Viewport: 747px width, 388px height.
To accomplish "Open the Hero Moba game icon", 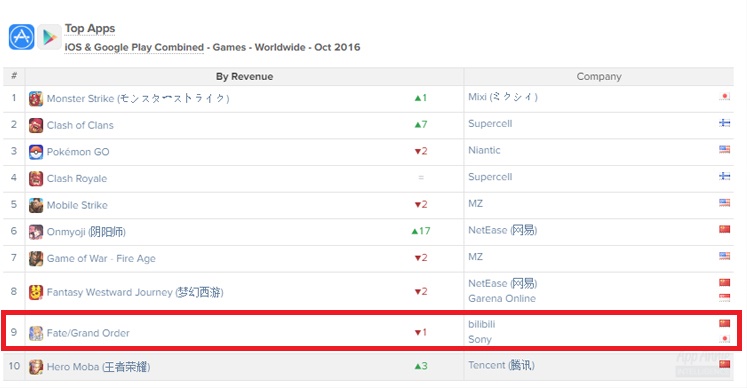I will pyautogui.click(x=36, y=367).
